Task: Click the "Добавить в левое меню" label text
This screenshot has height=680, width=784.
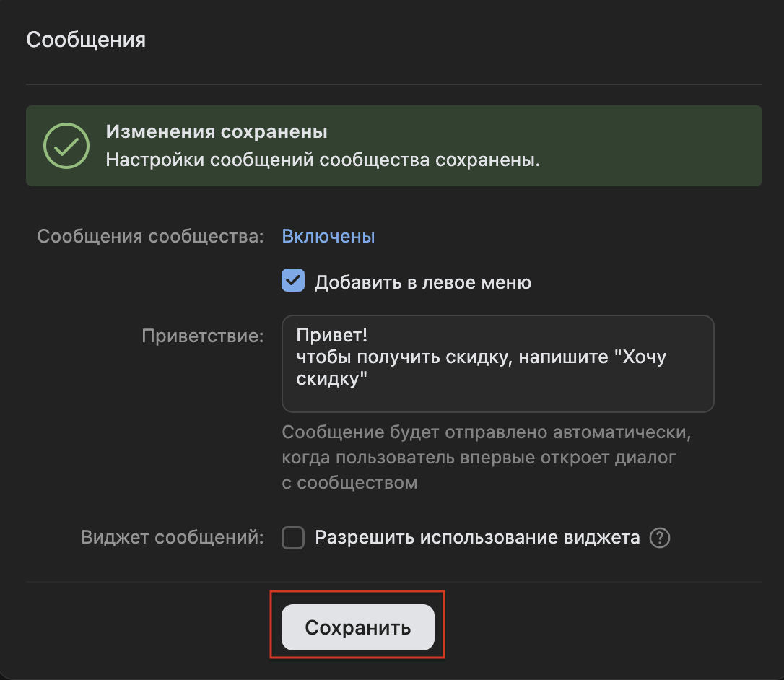Action: point(422,282)
